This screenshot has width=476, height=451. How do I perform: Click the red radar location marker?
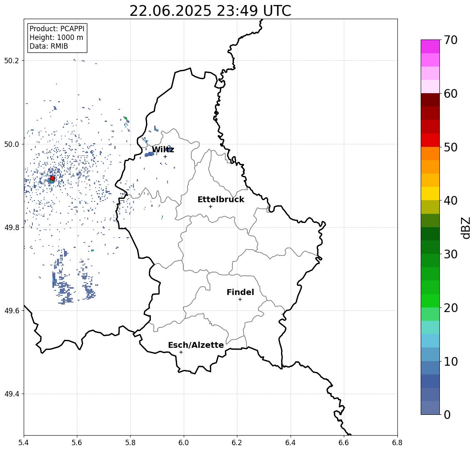(52, 178)
